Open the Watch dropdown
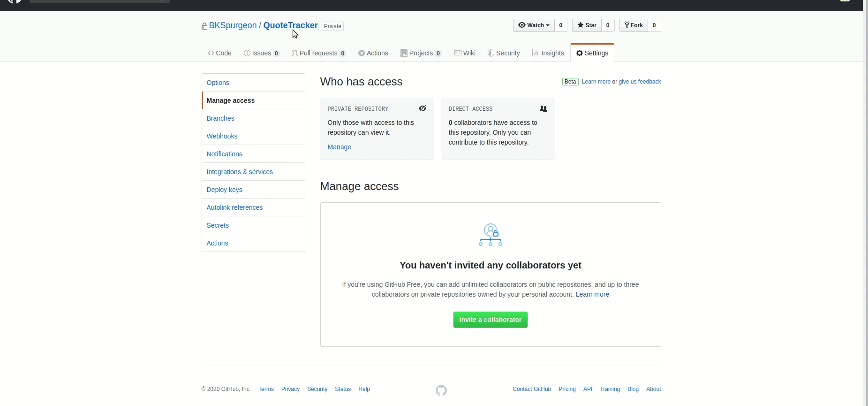 [534, 25]
